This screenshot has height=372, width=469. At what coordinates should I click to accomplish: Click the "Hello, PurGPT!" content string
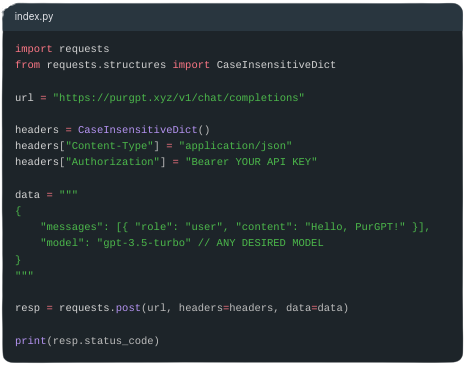tap(355, 227)
